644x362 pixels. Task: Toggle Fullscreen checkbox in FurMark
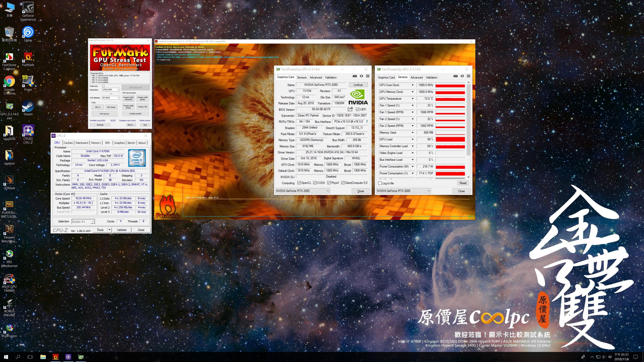pyautogui.click(x=103, y=86)
